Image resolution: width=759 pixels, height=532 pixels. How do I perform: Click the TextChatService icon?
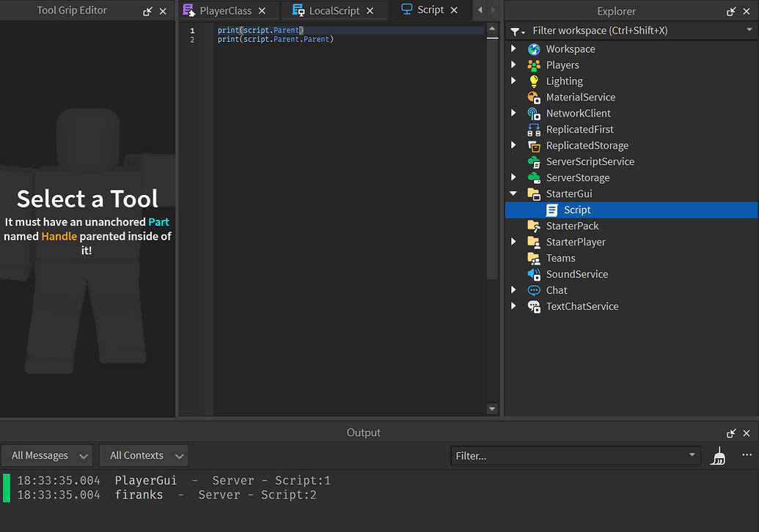533,306
